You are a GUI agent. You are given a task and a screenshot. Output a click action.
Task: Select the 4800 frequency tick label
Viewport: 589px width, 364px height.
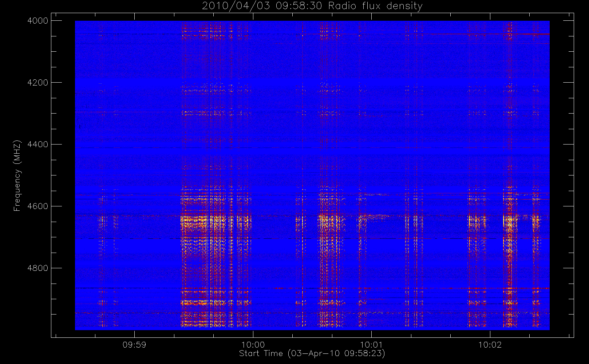coord(38,268)
